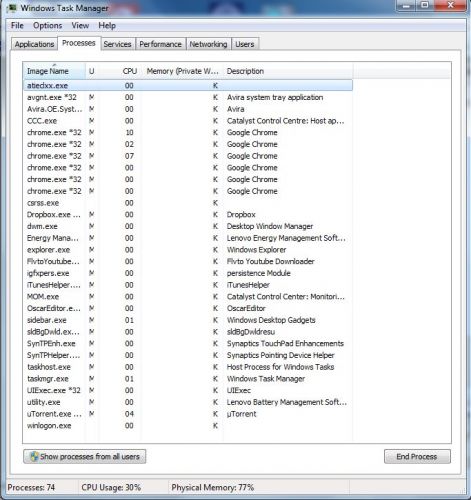Click Flvto Youtube Downloader description
Viewport: 471px width, 500px height.
tap(270, 261)
